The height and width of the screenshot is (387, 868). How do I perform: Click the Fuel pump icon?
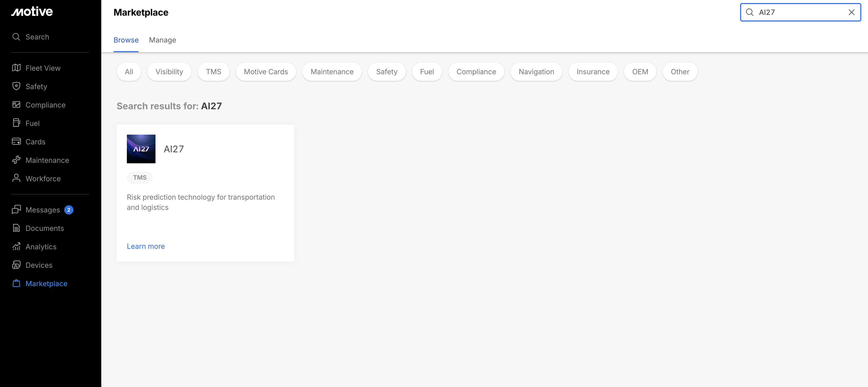click(x=16, y=123)
